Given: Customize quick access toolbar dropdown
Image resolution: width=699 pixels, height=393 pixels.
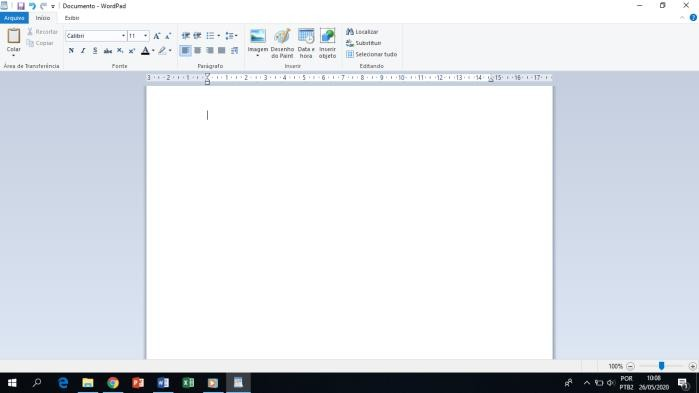Looking at the screenshot, I should [53, 7].
